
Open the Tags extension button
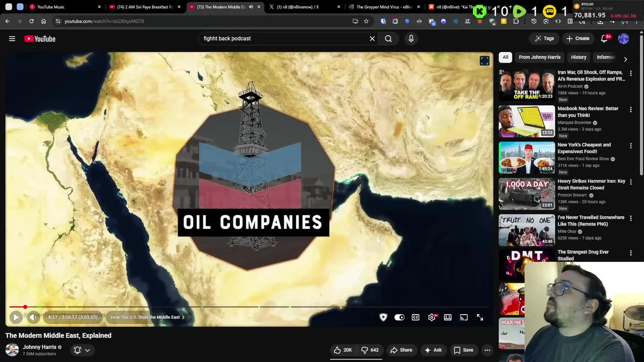pos(544,38)
